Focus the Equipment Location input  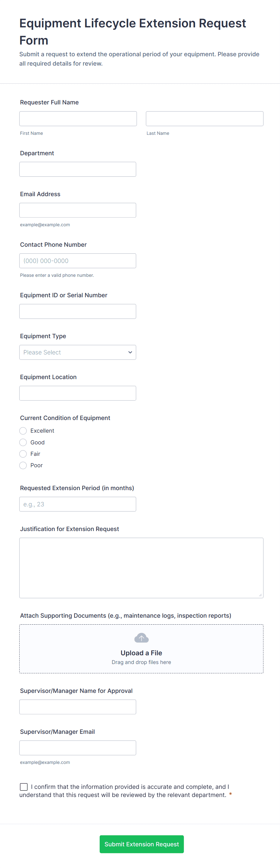coord(78,393)
